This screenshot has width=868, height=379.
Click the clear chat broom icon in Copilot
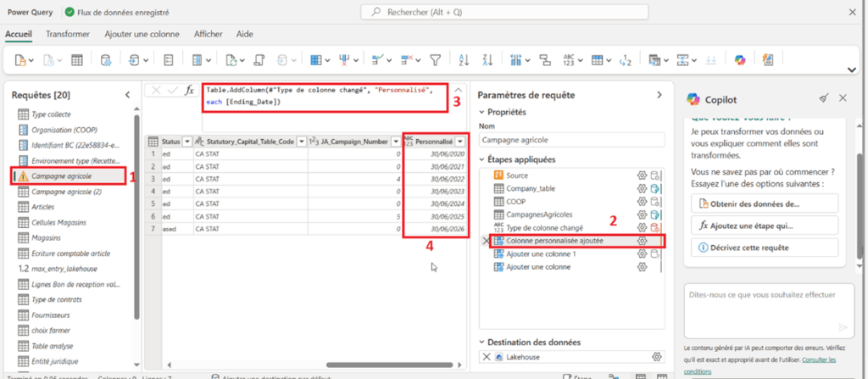tap(824, 98)
